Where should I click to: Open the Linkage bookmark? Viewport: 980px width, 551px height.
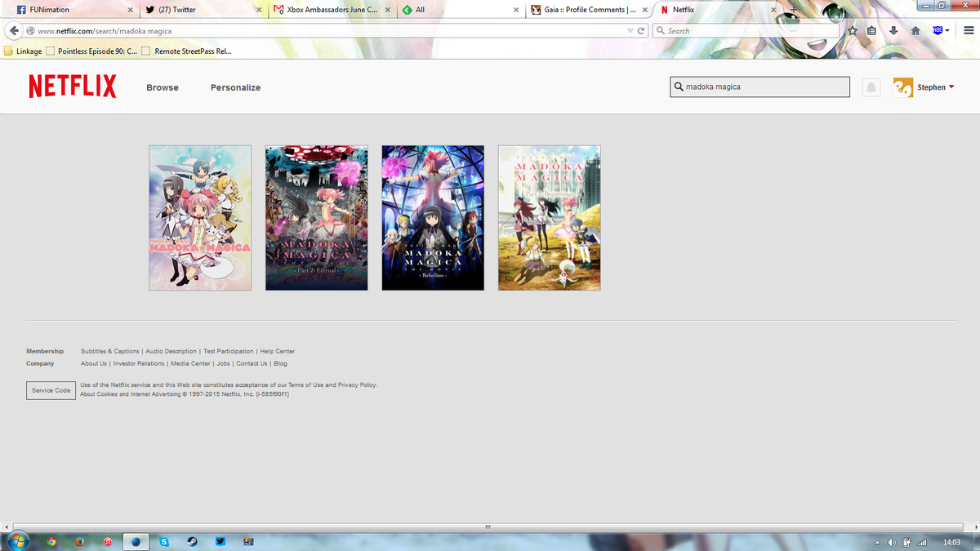click(x=23, y=51)
